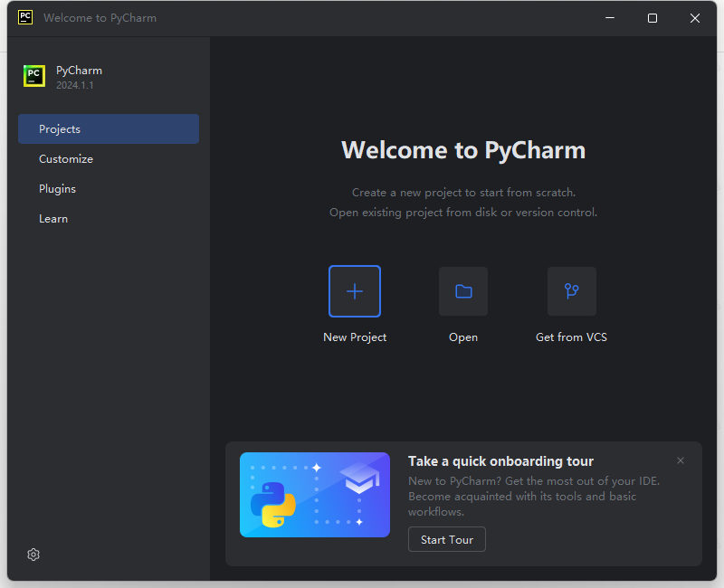The height and width of the screenshot is (588, 724).
Task: Switch to the Customize tab
Action: (x=109, y=159)
